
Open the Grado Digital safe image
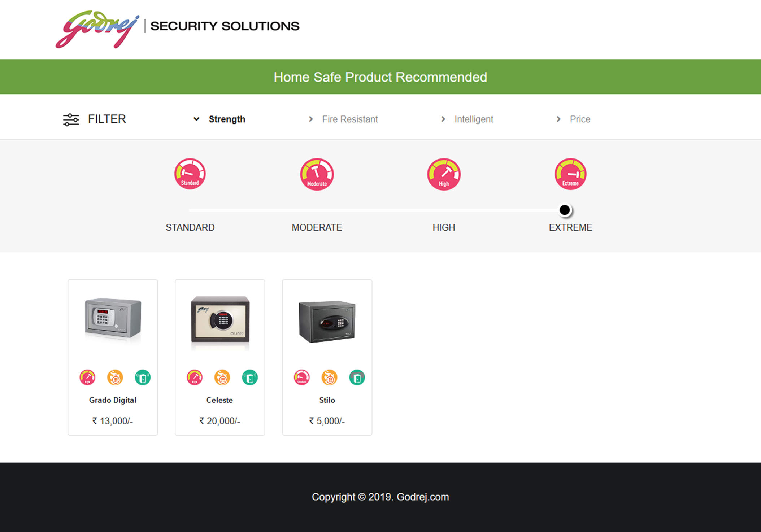(x=113, y=320)
